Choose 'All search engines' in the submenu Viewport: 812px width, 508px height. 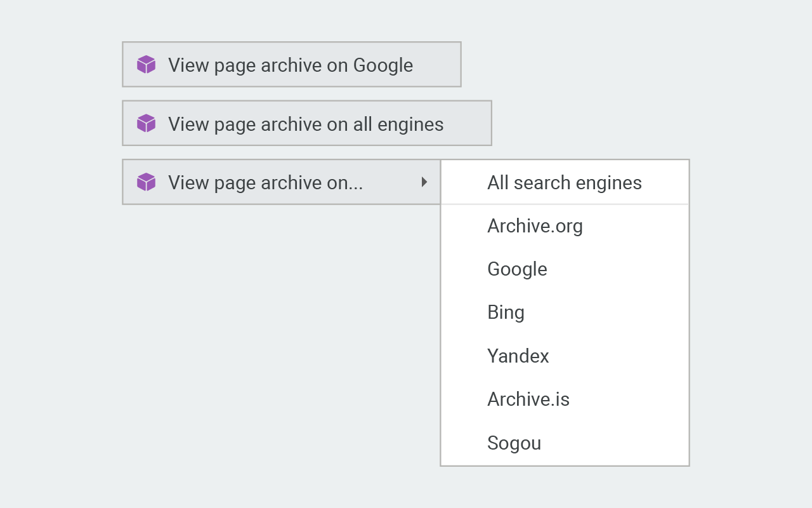(x=565, y=182)
